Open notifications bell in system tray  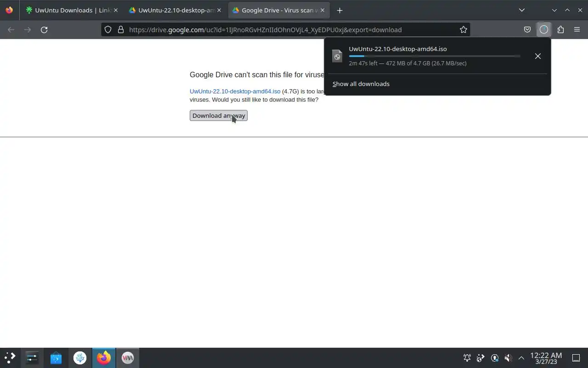(467, 357)
